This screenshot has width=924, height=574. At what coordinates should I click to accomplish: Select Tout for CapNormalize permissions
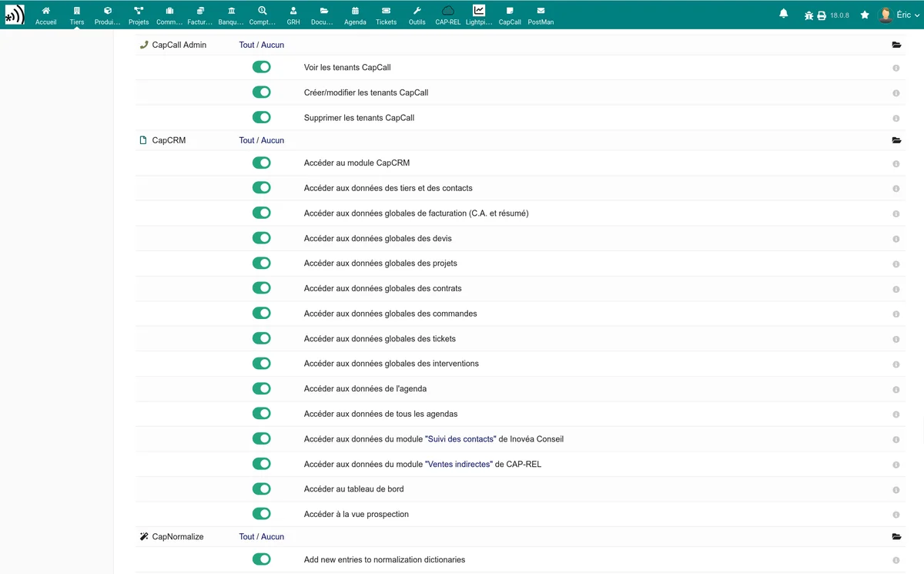pos(246,536)
